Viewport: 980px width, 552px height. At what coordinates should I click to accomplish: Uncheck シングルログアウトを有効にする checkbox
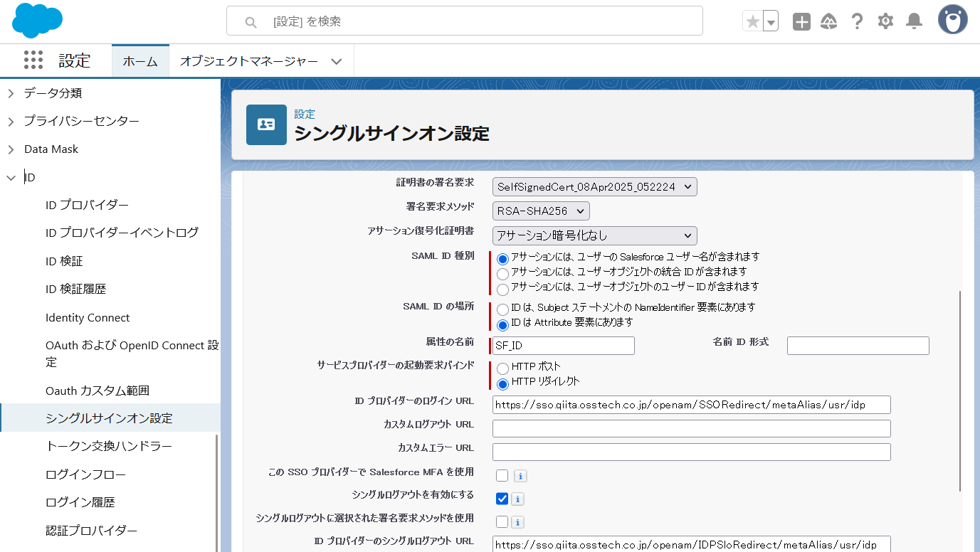(502, 499)
